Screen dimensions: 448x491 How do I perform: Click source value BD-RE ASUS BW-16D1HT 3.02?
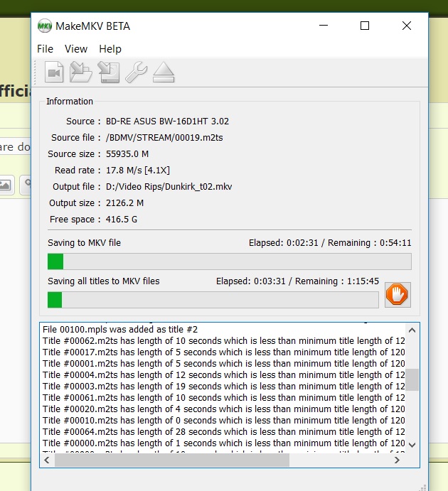click(x=167, y=122)
